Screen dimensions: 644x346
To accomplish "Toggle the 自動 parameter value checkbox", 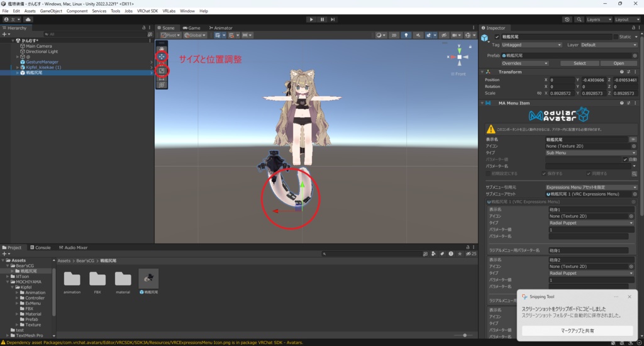I will [x=625, y=159].
